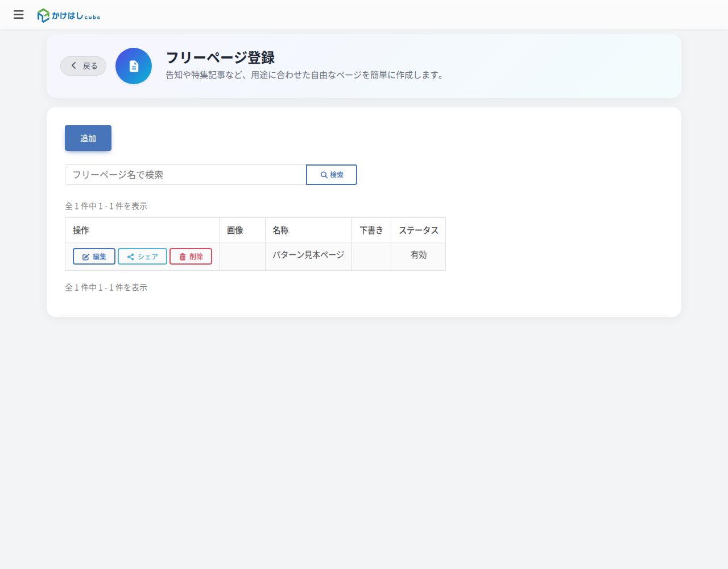Click the 有効 status cell
This screenshot has width=728, height=569.
(x=418, y=255)
